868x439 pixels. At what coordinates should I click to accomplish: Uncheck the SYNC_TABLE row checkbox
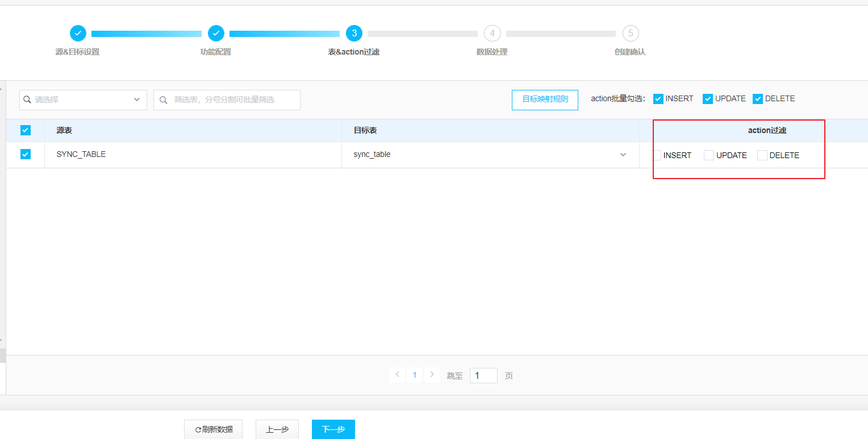click(26, 154)
